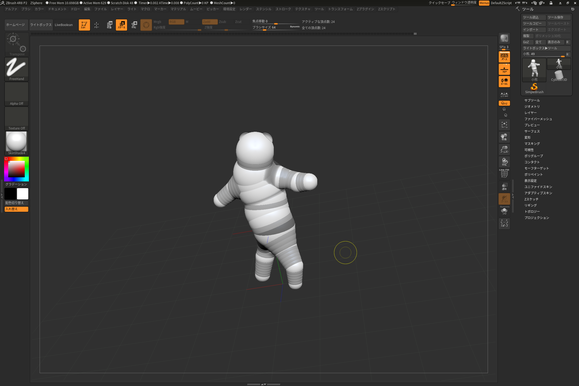The height and width of the screenshot is (386, 579).
Task: Click the Zoom3D icon on right shelf
Action: 504,149
